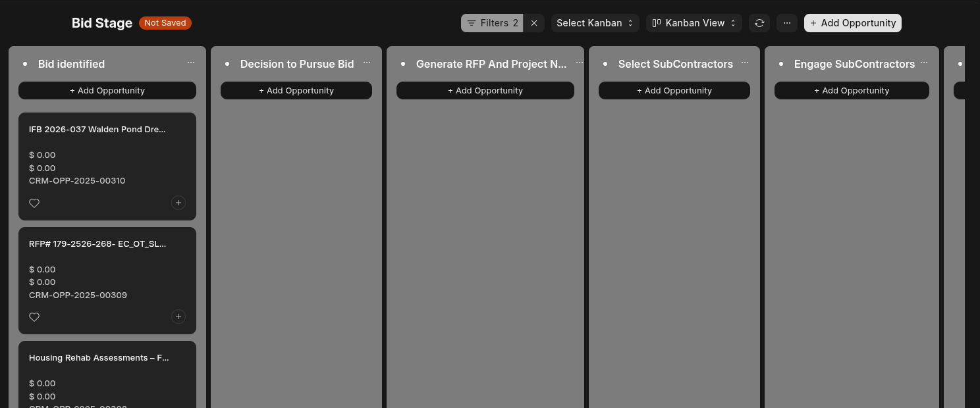This screenshot has width=980, height=408.
Task: Open Select SubContractors column options menu
Action: (x=745, y=63)
